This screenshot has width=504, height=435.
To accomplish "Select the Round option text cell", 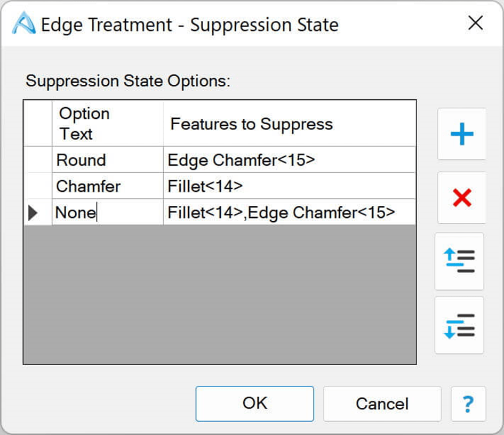I will 107,160.
